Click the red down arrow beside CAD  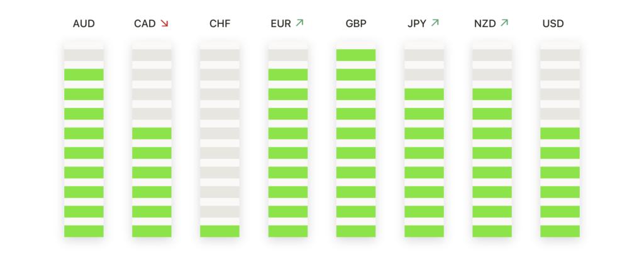coord(165,24)
